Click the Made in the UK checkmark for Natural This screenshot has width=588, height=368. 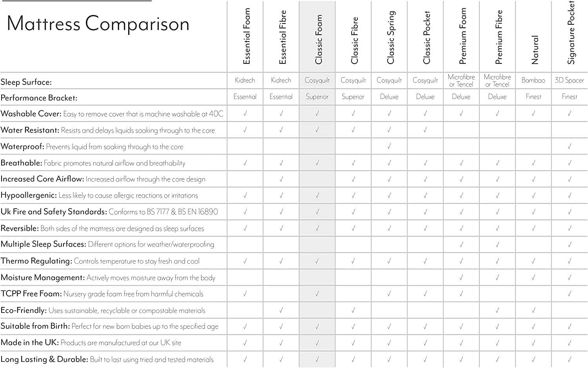coord(534,343)
